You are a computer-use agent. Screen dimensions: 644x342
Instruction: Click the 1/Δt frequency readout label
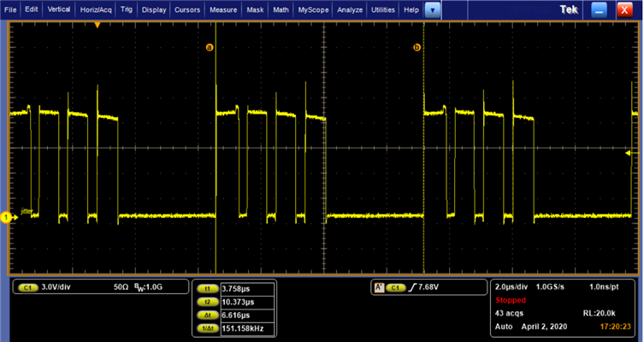[206, 327]
